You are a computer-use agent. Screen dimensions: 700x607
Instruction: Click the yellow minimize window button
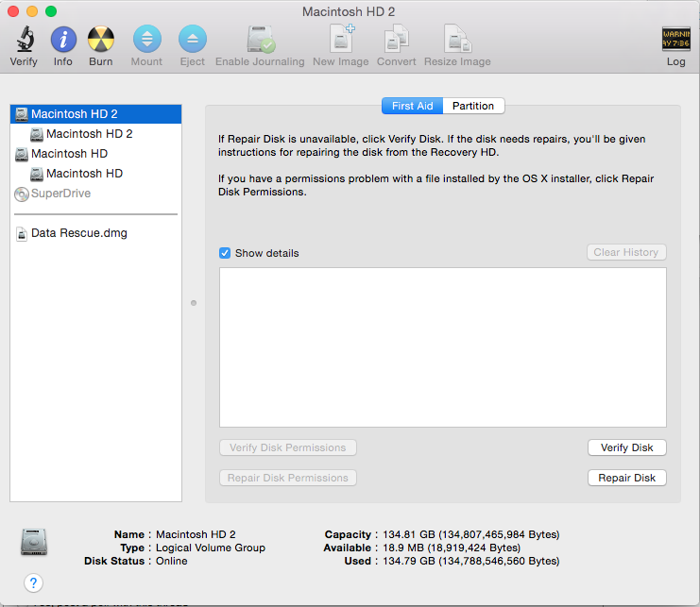32,11
